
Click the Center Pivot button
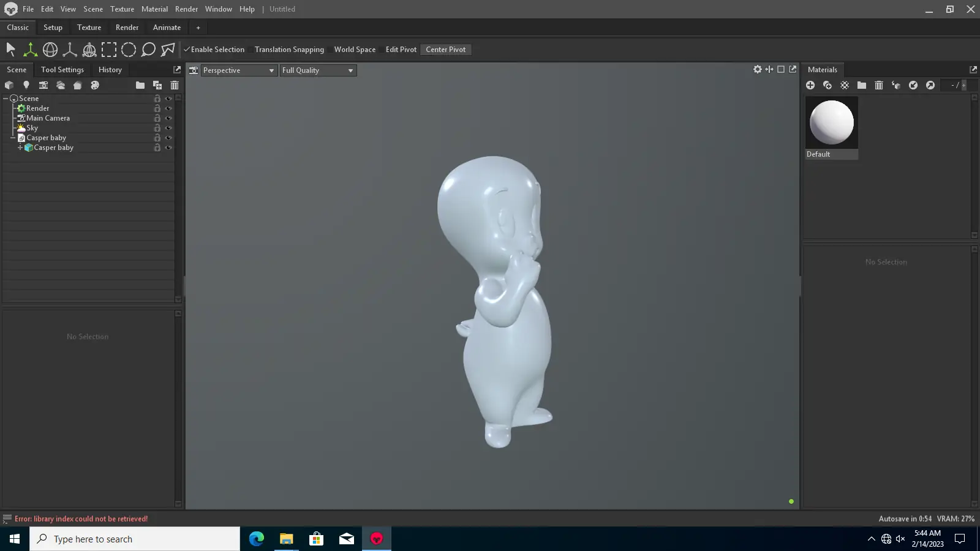pos(445,50)
